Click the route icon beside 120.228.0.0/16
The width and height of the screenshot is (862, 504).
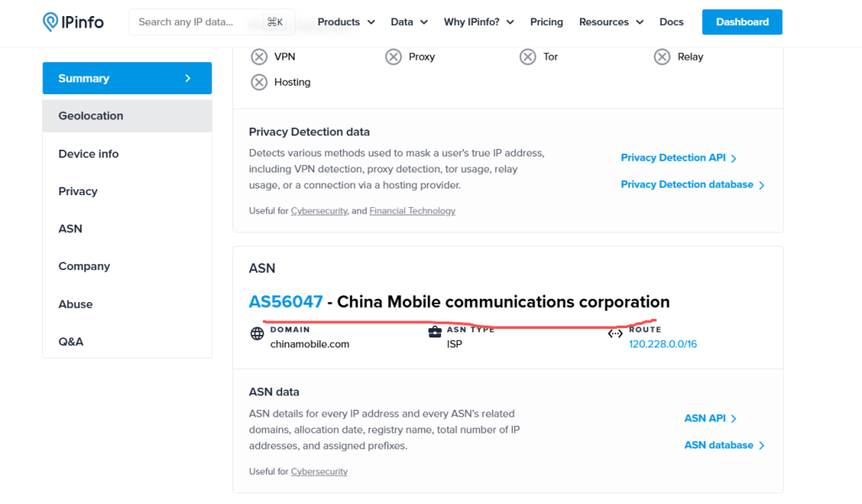pyautogui.click(x=615, y=333)
